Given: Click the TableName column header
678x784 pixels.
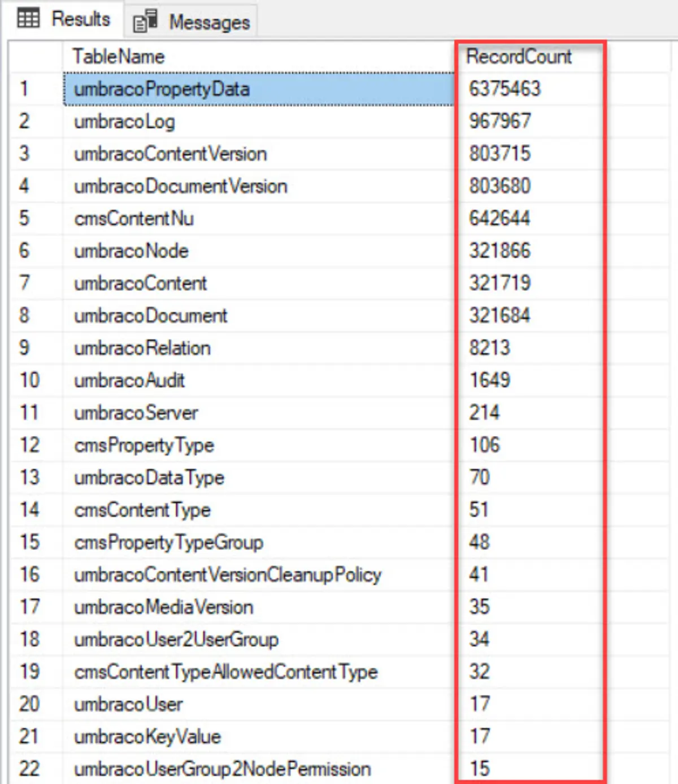Looking at the screenshot, I should pos(119,56).
